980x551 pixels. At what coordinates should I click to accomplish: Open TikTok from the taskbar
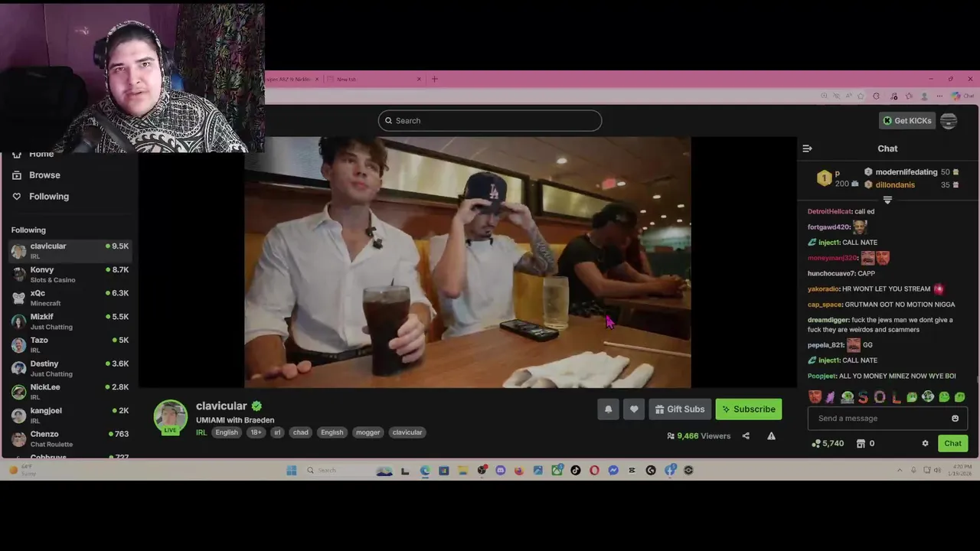[576, 471]
